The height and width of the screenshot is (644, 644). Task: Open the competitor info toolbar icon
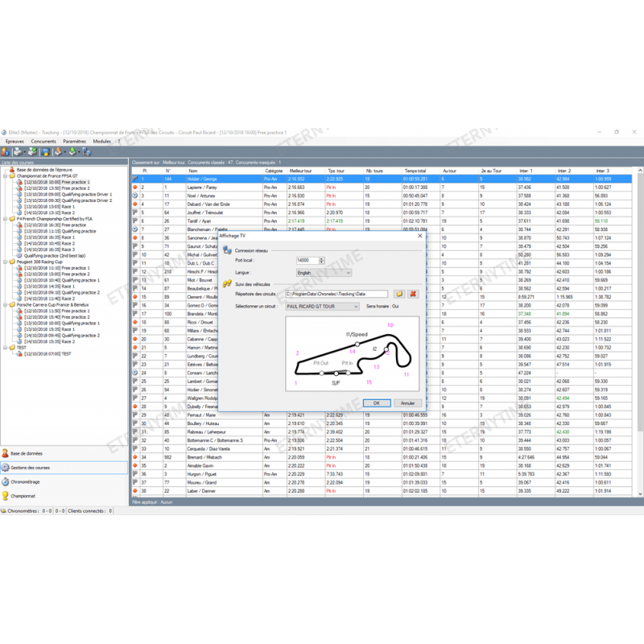pos(6,152)
